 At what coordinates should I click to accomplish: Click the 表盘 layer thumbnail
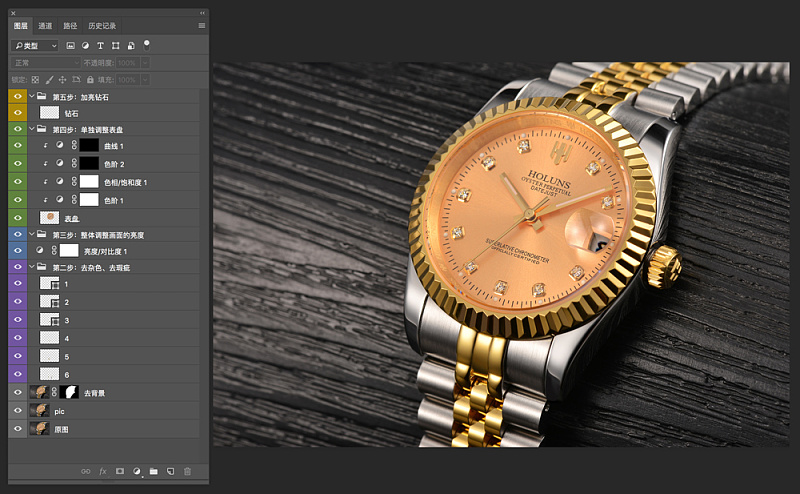49,218
